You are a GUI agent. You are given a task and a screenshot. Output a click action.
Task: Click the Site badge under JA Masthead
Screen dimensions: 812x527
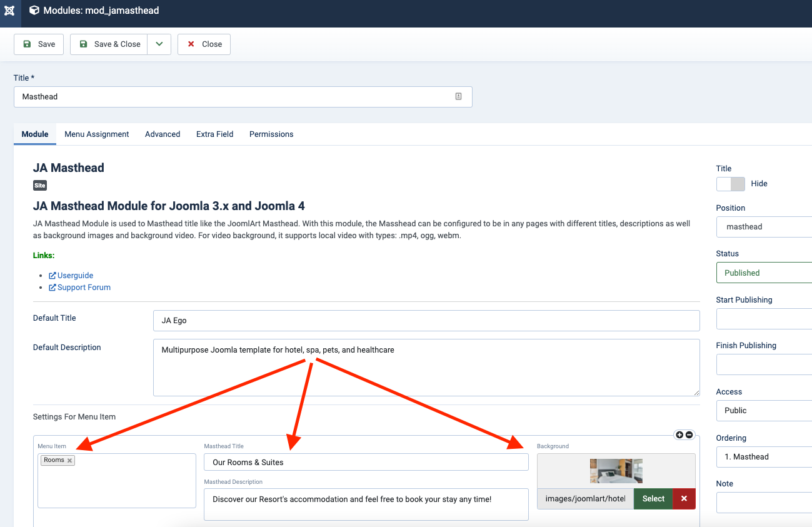[39, 186]
